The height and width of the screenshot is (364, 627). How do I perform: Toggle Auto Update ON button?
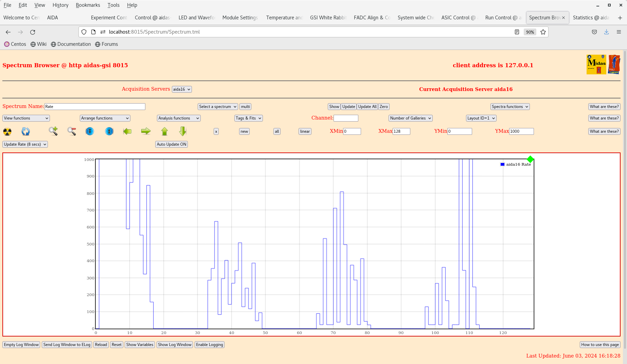pos(172,144)
